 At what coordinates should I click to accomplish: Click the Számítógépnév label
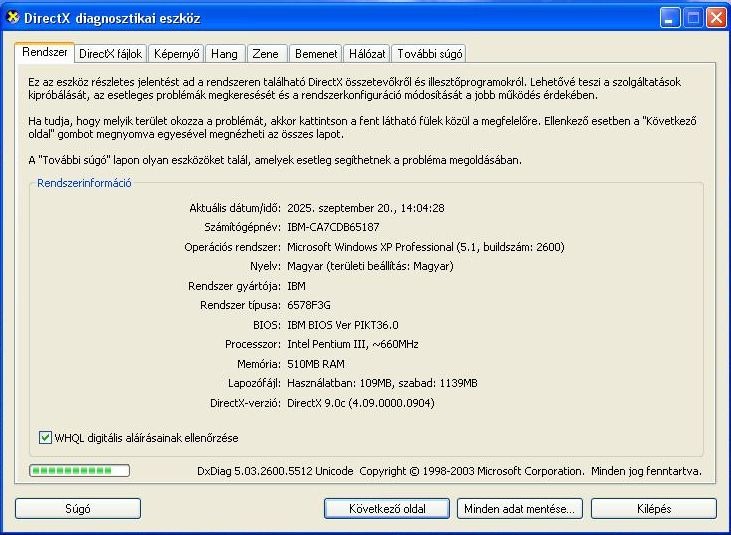[242, 227]
